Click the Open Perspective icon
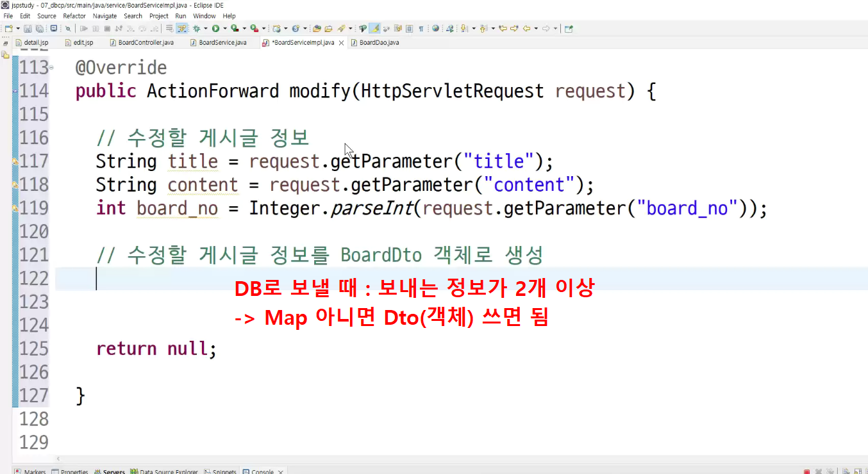This screenshot has height=474, width=868. click(x=569, y=28)
